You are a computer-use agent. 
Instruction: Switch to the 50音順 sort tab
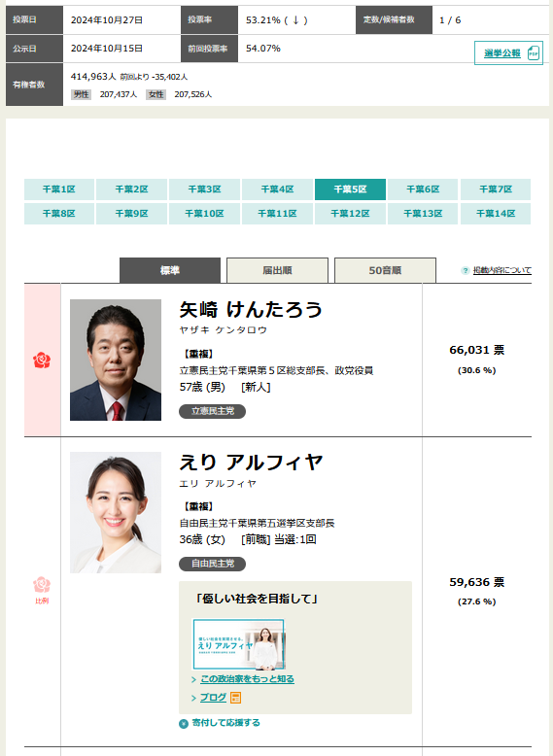click(x=385, y=270)
